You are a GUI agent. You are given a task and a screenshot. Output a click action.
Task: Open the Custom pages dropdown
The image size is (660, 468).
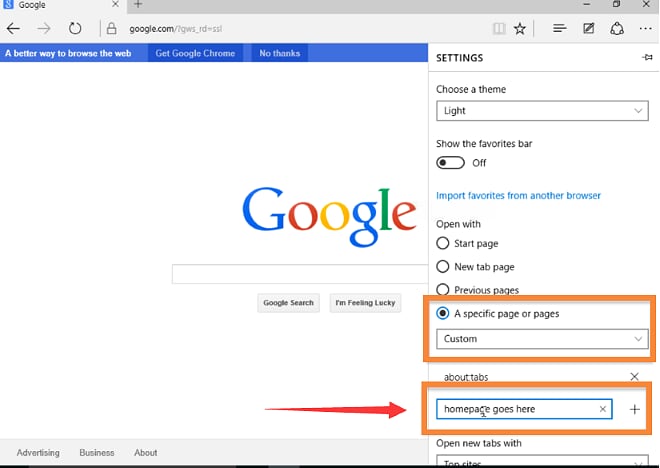point(542,339)
